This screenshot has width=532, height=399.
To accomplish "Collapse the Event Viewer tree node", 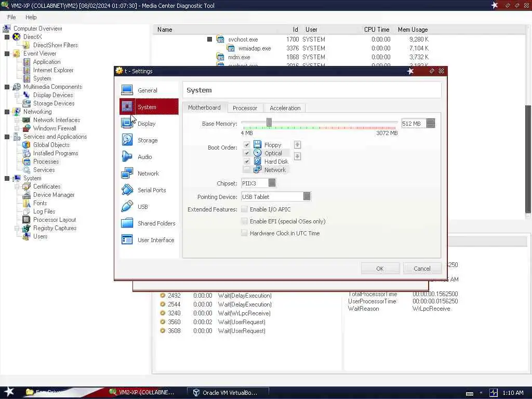I will (x=7, y=54).
